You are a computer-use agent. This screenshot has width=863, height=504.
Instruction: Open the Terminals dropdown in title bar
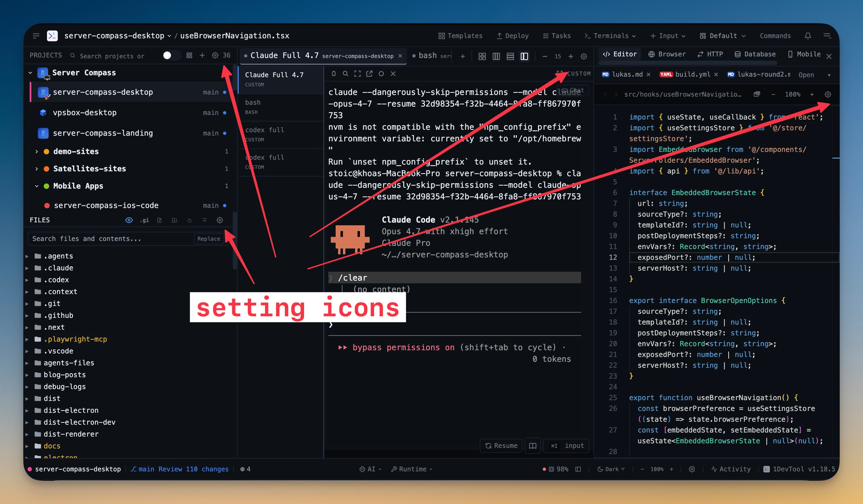[610, 36]
